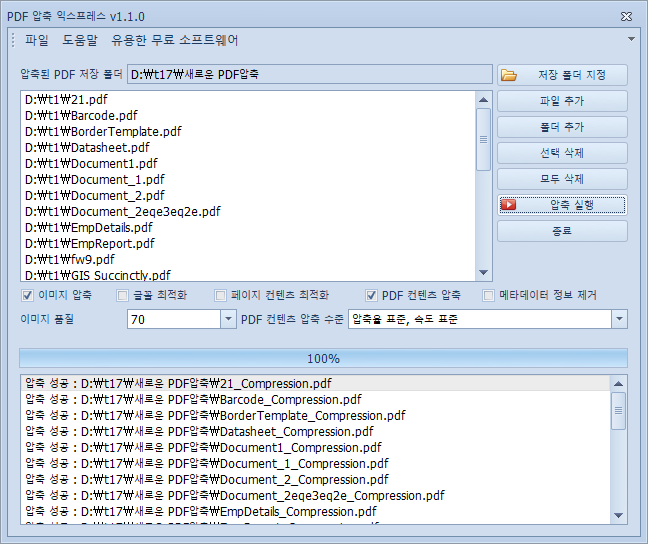Select the Datasheet_Compression.pdf result row

click(316, 432)
